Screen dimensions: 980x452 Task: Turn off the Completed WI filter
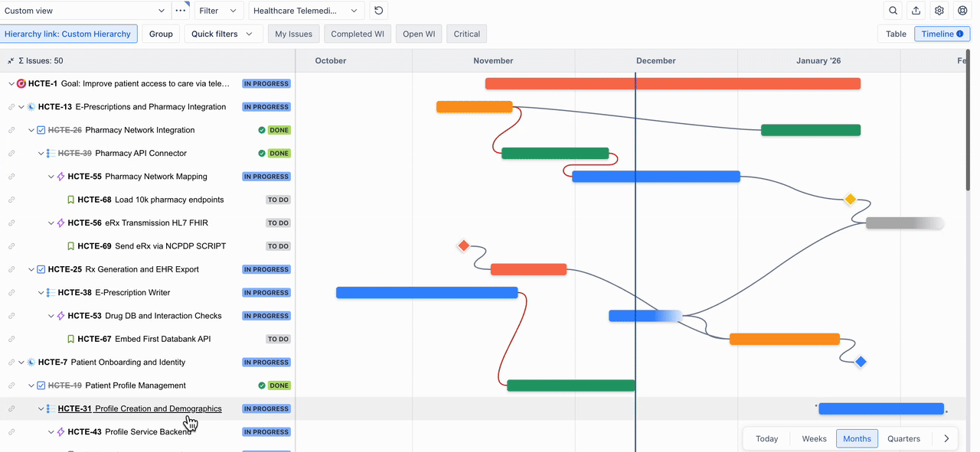[359, 34]
